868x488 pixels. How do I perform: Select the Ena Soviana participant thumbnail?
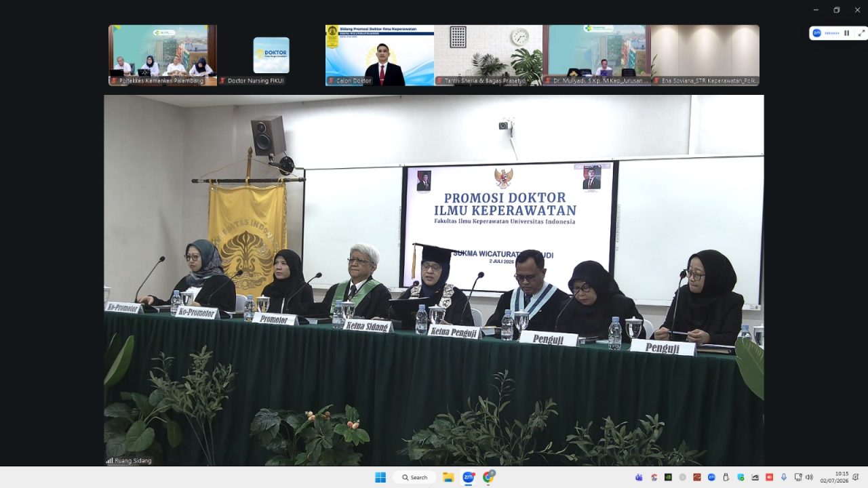pos(705,55)
